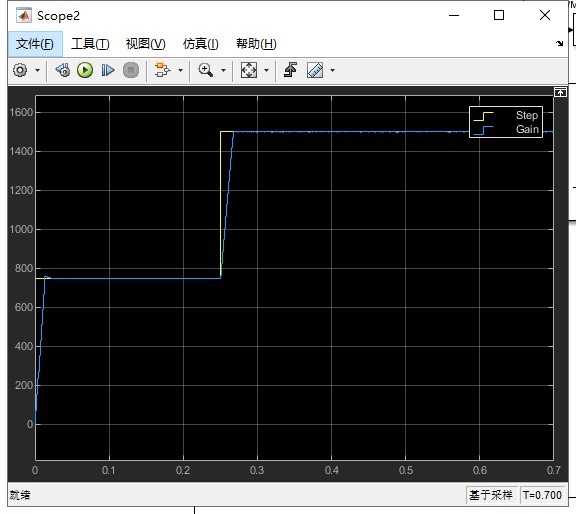Expand the measurements dropdown arrow

[x=332, y=70]
